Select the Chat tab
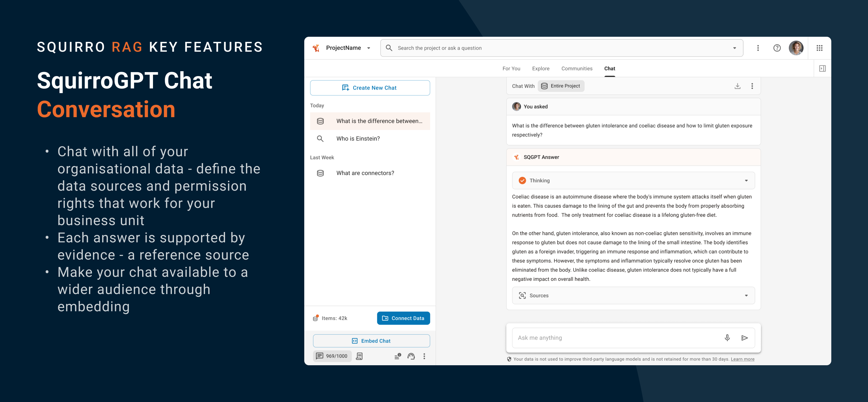 (x=609, y=69)
